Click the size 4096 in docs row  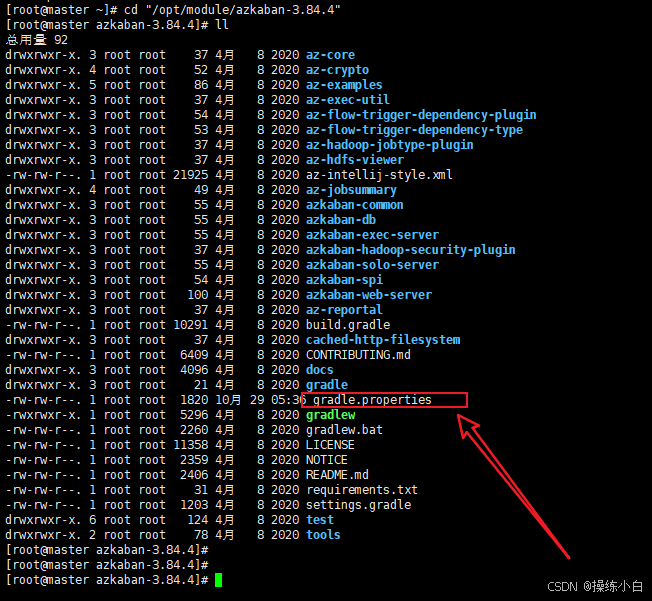[194, 370]
